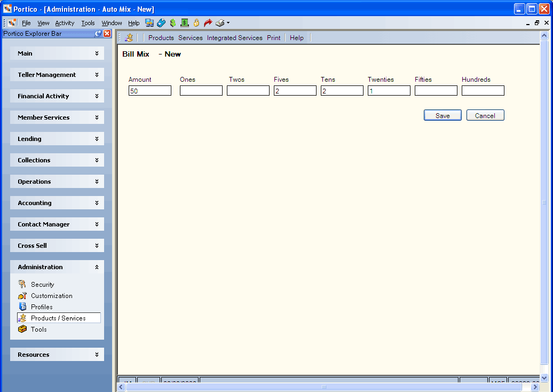Focus the Hundreds field
This screenshot has height=392, width=553.
pyautogui.click(x=483, y=91)
